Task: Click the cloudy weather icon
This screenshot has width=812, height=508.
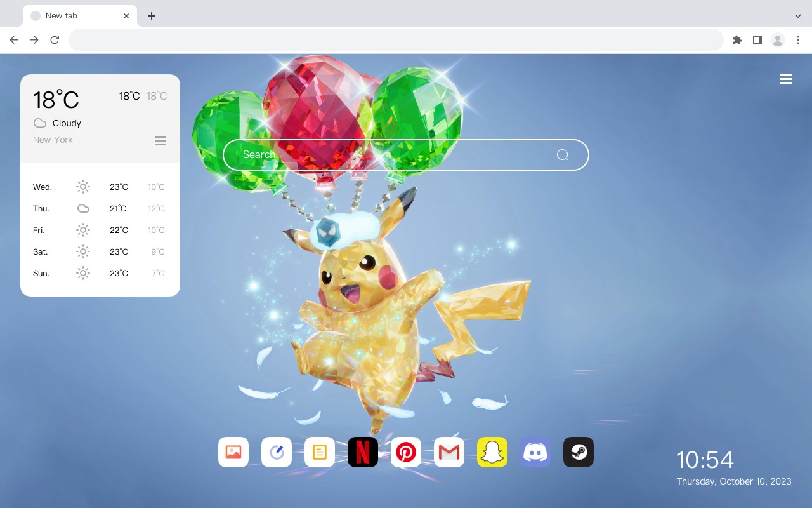Action: point(40,123)
